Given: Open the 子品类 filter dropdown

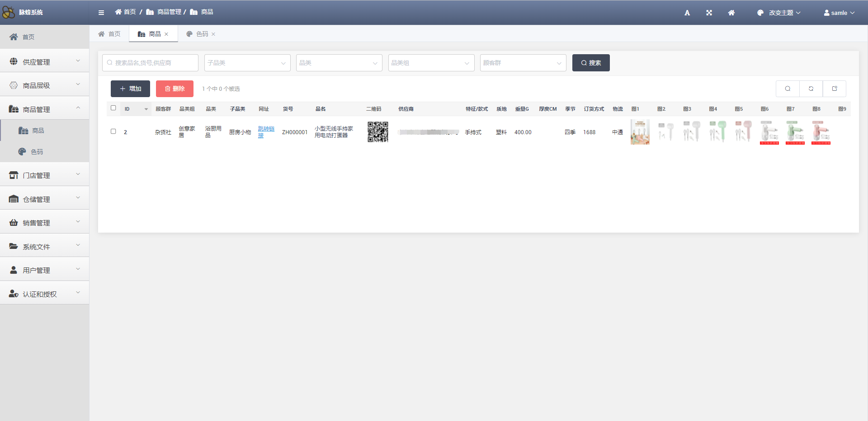Looking at the screenshot, I should (x=247, y=63).
